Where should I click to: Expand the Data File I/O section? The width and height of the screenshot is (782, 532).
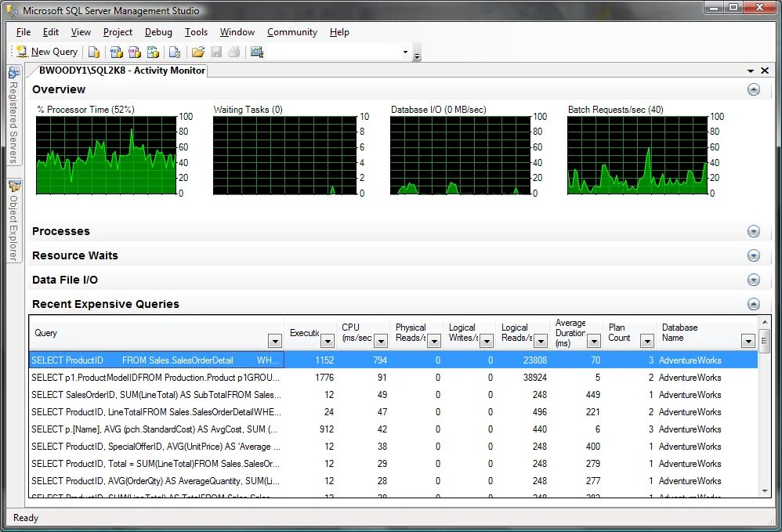(754, 280)
